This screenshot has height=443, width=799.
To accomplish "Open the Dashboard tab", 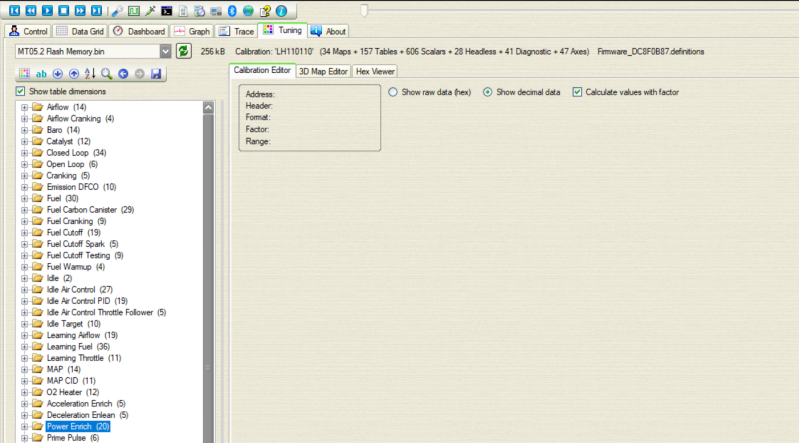I will click(140, 31).
